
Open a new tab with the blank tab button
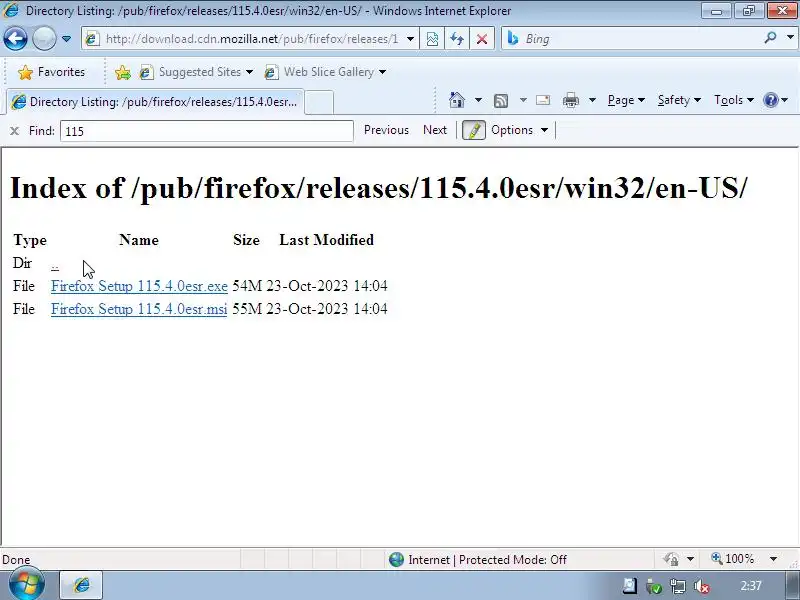pos(319,102)
